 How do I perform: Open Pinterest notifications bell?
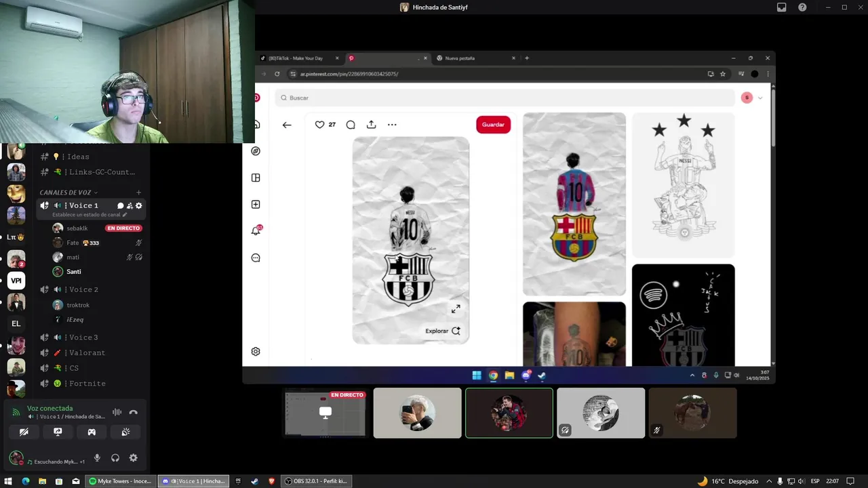256,231
